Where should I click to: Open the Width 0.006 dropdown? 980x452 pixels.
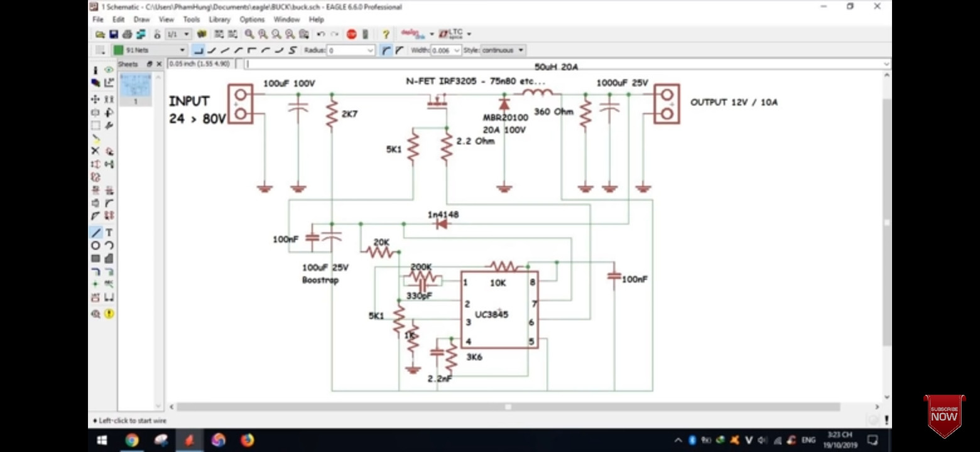click(445, 50)
